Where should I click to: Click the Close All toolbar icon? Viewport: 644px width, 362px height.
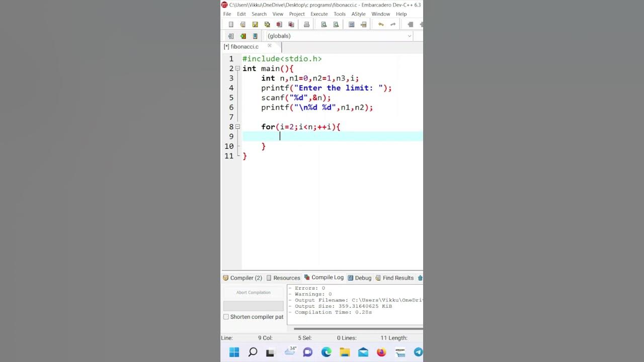[x=291, y=25]
